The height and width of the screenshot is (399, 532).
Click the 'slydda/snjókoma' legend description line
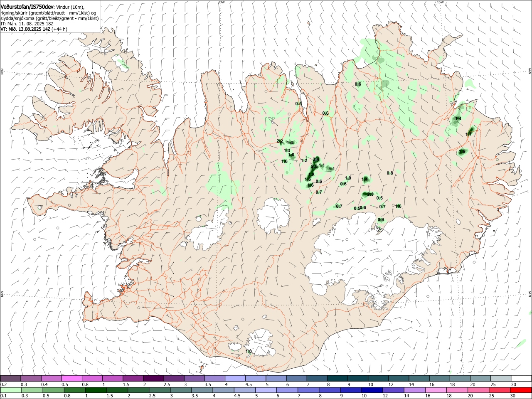click(x=50, y=18)
